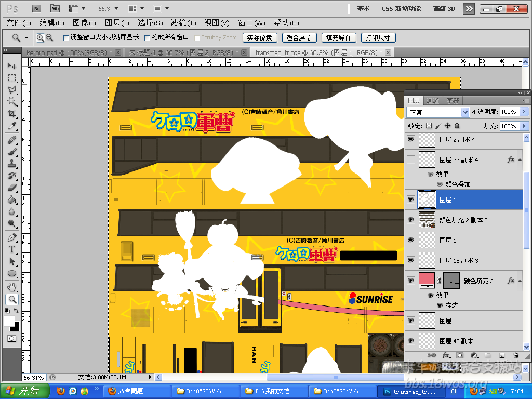532x399 pixels.
Task: Click the delete layer trash icon
Action: (515, 355)
